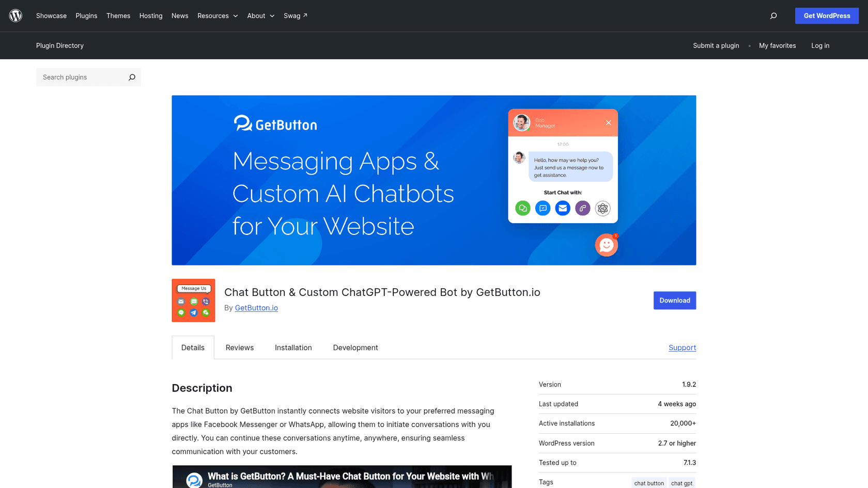The image size is (868, 488).
Task: Expand the Resources dropdown menu
Action: pos(218,15)
